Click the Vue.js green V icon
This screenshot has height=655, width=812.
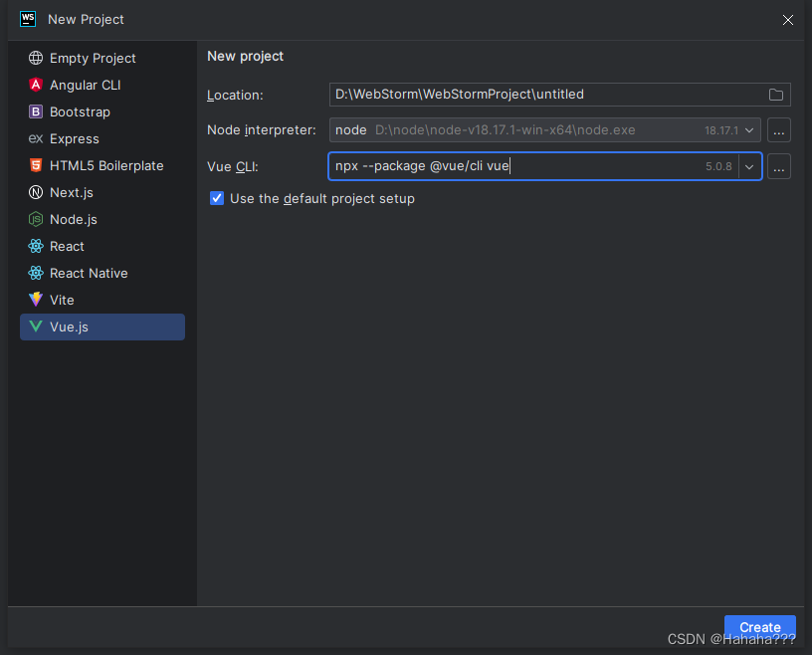coord(36,327)
